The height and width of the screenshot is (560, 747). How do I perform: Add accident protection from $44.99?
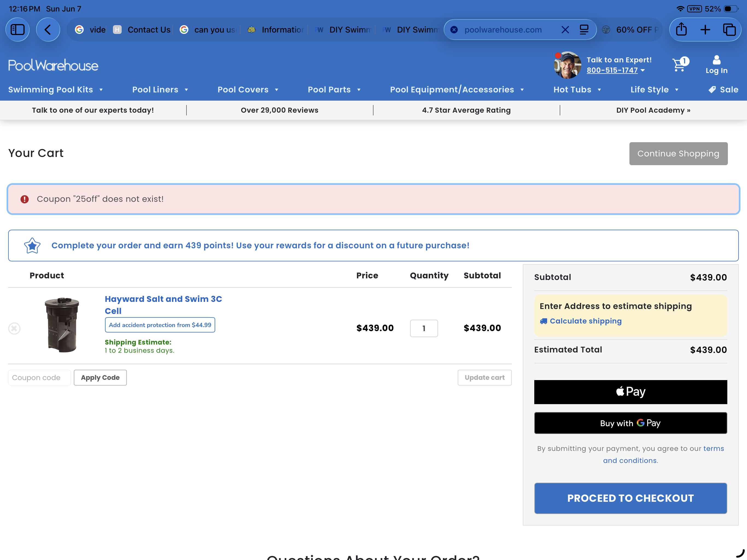pos(160,325)
